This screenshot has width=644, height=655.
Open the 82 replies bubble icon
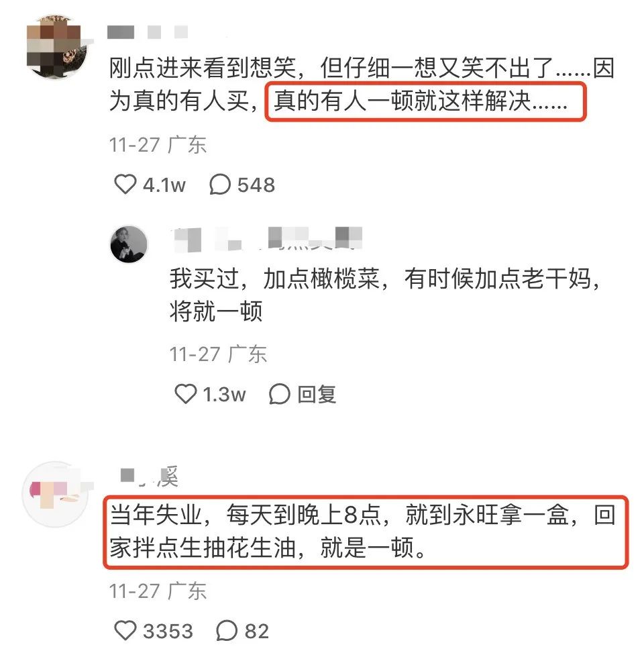(227, 630)
